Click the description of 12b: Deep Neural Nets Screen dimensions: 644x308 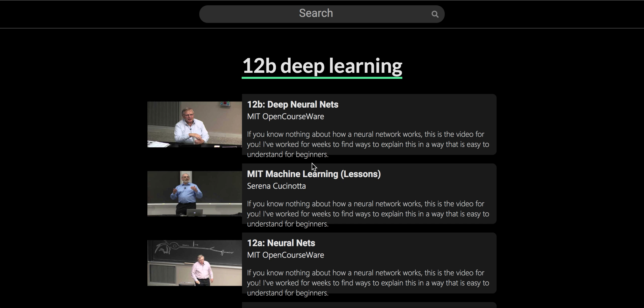coord(368,144)
